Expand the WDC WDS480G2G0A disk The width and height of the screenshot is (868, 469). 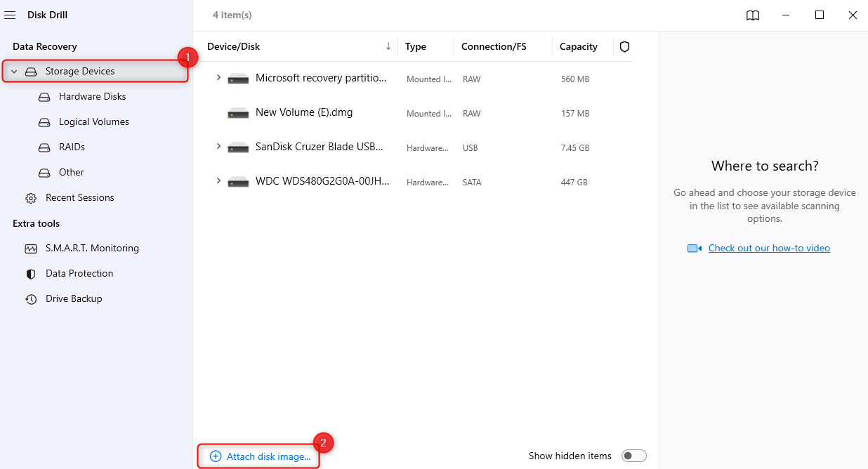pos(218,180)
